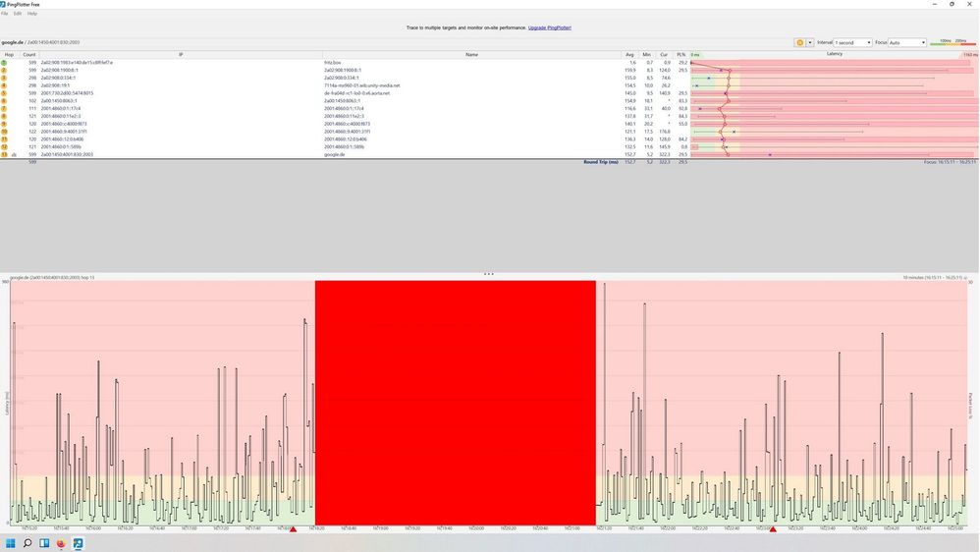Click the IP column header
The image size is (980, 552).
point(181,54)
